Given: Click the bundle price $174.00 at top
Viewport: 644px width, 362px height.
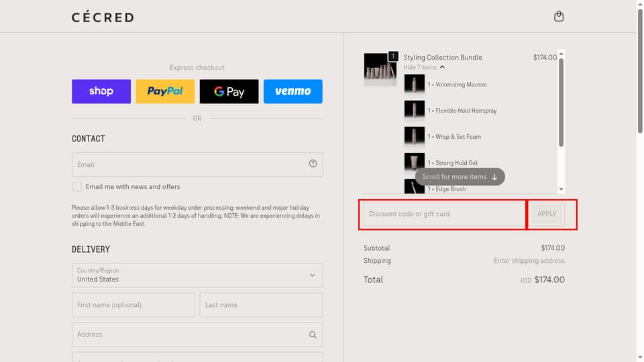Looking at the screenshot, I should [545, 58].
